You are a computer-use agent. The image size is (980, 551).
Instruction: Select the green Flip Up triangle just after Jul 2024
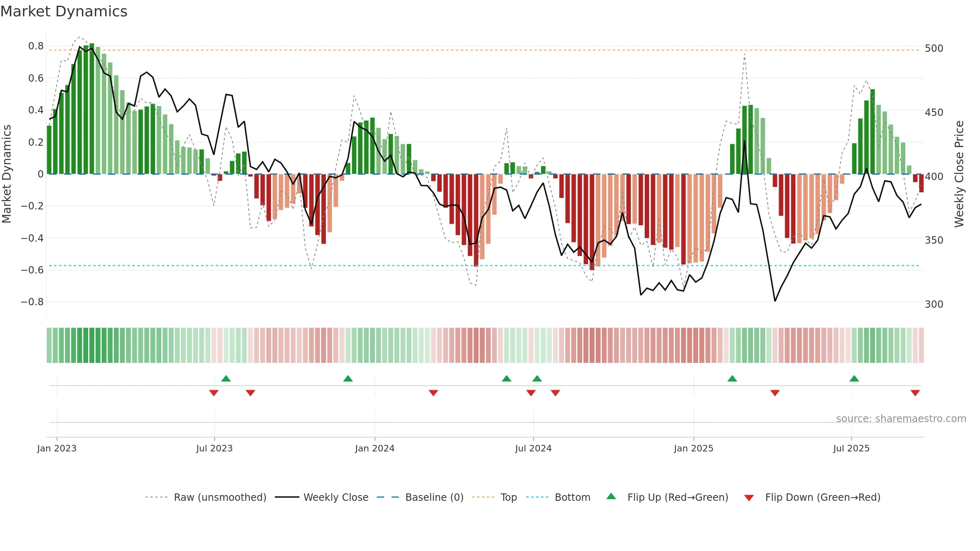pos(537,378)
